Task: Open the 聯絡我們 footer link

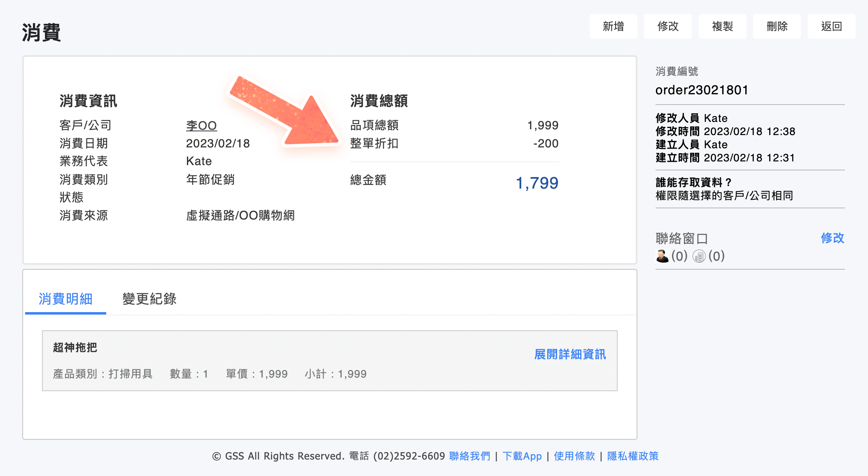Action: (469, 456)
